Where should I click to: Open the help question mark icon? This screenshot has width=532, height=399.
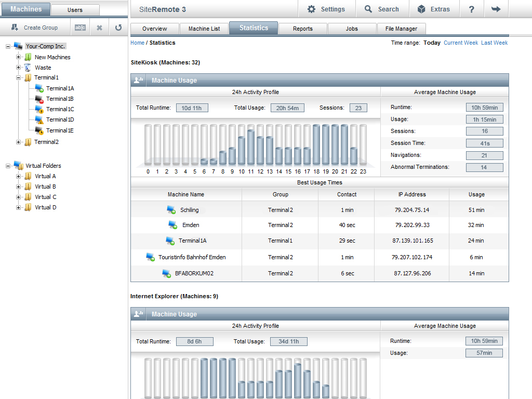tap(471, 9)
